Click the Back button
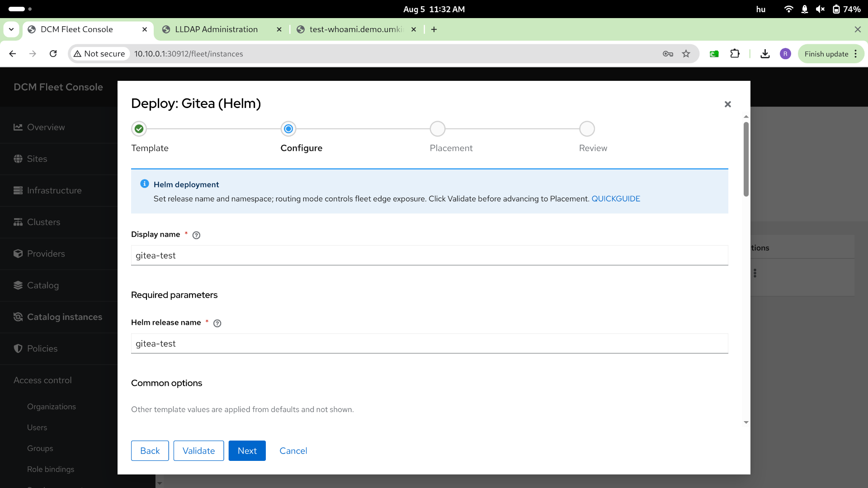 coord(150,450)
